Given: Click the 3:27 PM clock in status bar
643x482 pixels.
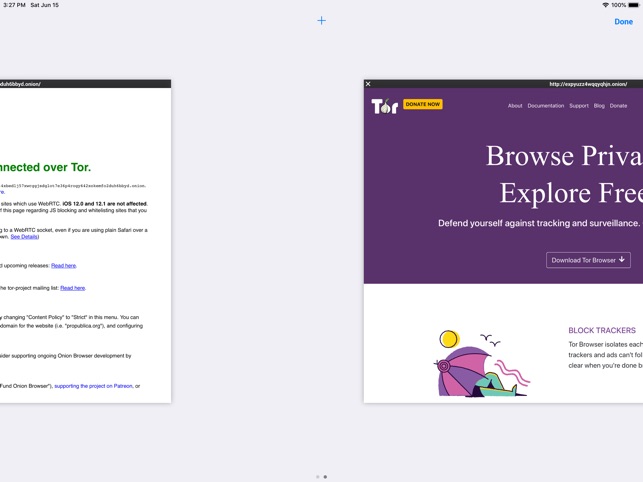Looking at the screenshot, I should coord(14,5).
